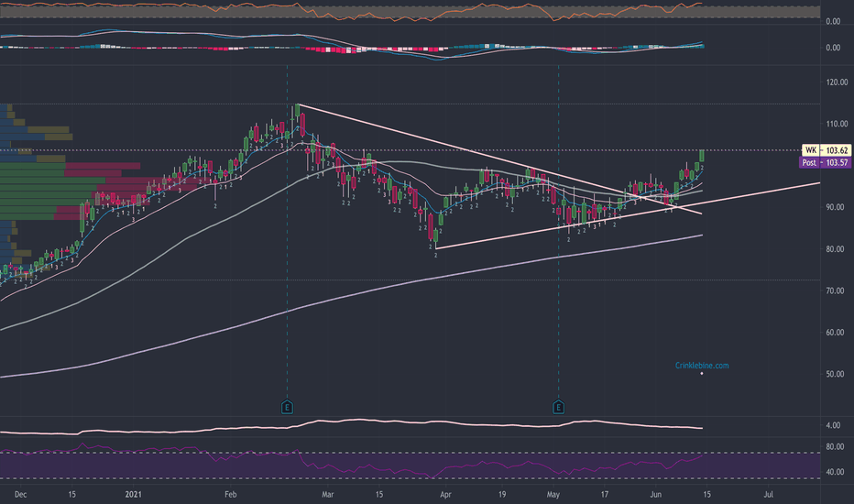Viewport: 854px width, 504px height.
Task: Click the Post 103.57 price label
Action: (825, 162)
